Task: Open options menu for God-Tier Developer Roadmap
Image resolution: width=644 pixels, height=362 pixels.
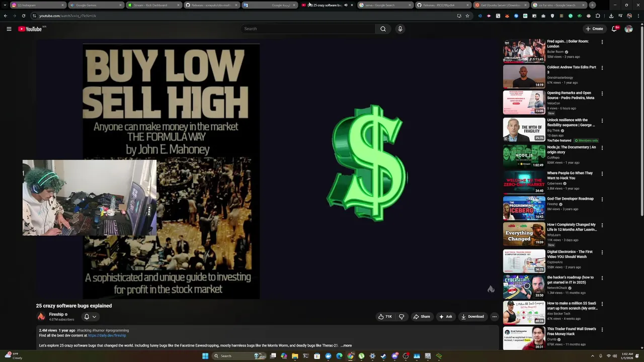Action: 602,200
